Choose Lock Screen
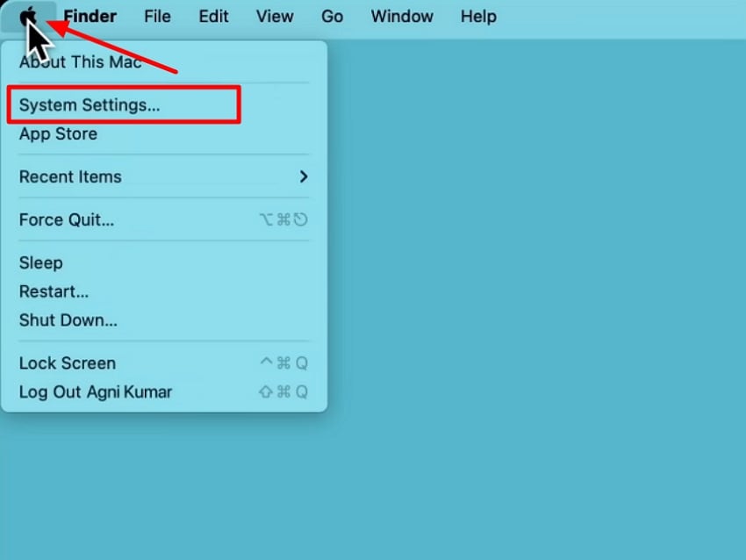Image resolution: width=746 pixels, height=560 pixels. pos(164,363)
